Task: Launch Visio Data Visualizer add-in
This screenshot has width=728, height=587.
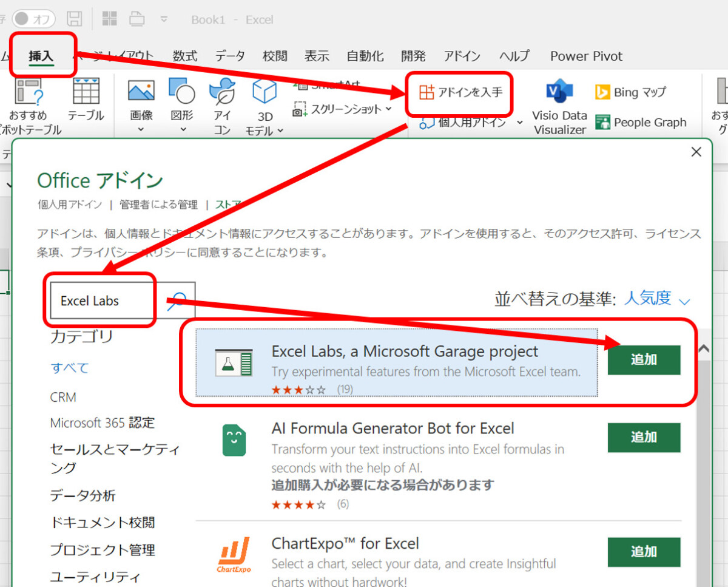Action: click(x=559, y=106)
